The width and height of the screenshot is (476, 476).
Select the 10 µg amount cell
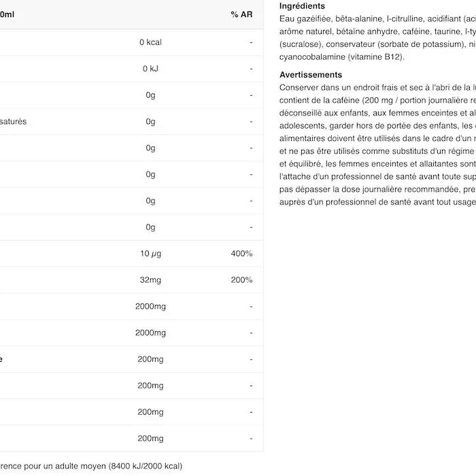[x=150, y=254]
